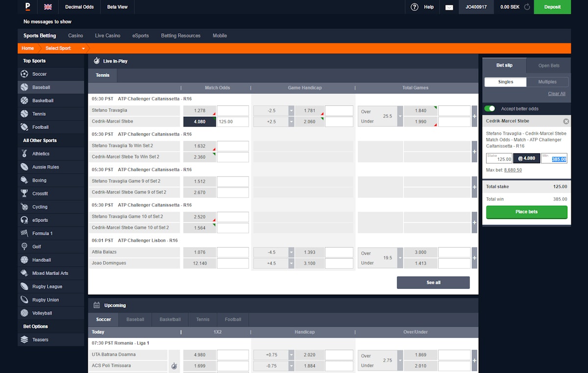This screenshot has height=373, width=588.
Task: Toggle the Accept better odds switch
Action: (x=490, y=109)
